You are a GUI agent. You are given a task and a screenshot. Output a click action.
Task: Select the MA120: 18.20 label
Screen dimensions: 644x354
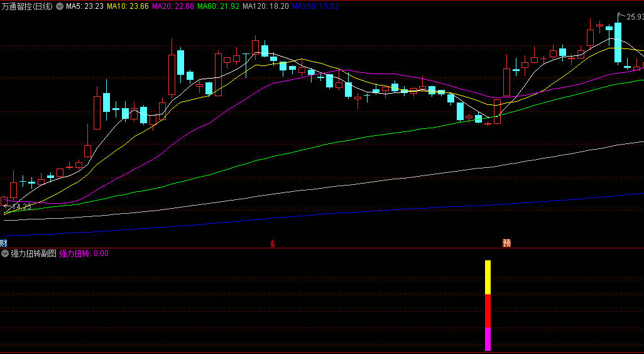point(266,6)
